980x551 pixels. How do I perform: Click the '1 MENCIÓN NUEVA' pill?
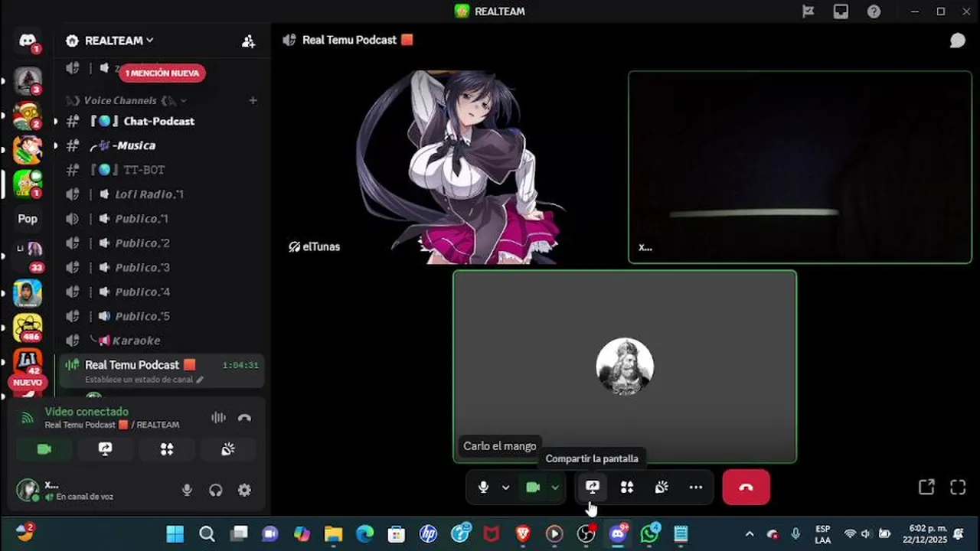pyautogui.click(x=162, y=73)
